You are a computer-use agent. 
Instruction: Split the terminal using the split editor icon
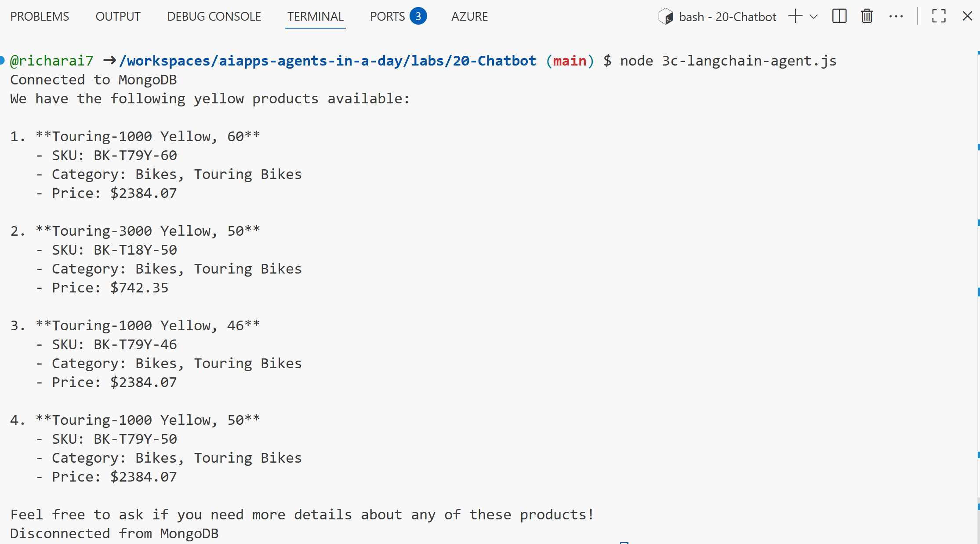(x=838, y=16)
